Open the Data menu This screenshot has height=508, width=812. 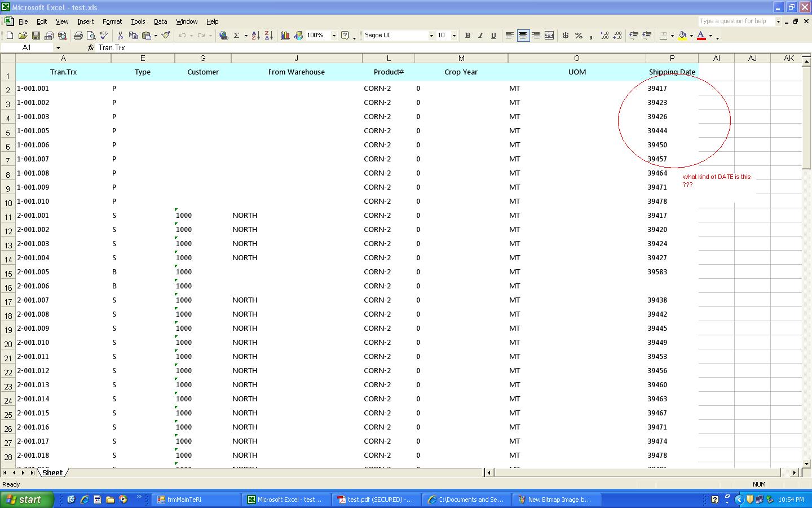pyautogui.click(x=161, y=21)
